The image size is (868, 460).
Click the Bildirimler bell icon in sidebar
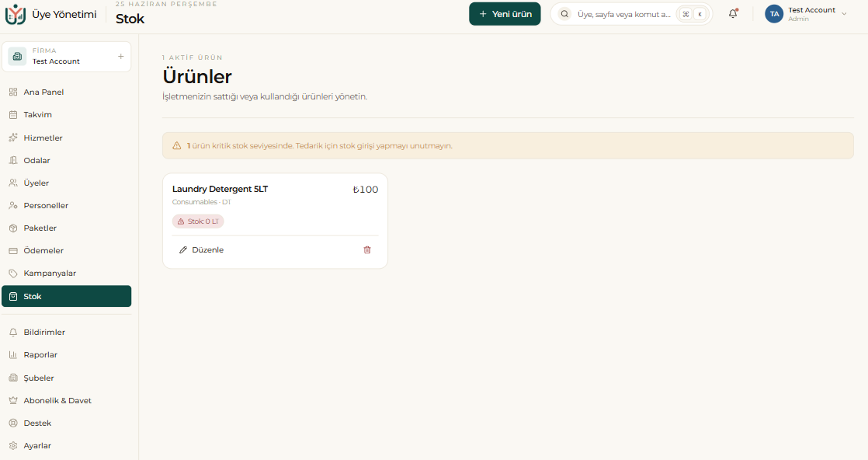pyautogui.click(x=13, y=333)
